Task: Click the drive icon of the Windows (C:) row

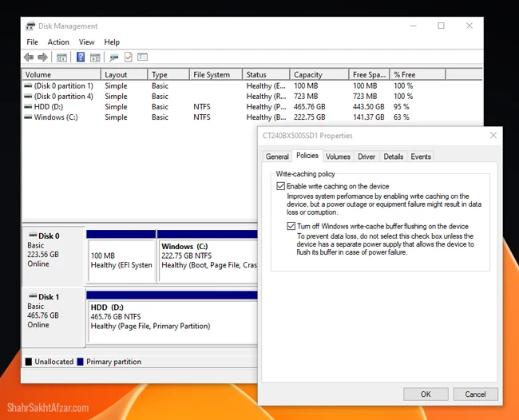Action: (x=28, y=117)
